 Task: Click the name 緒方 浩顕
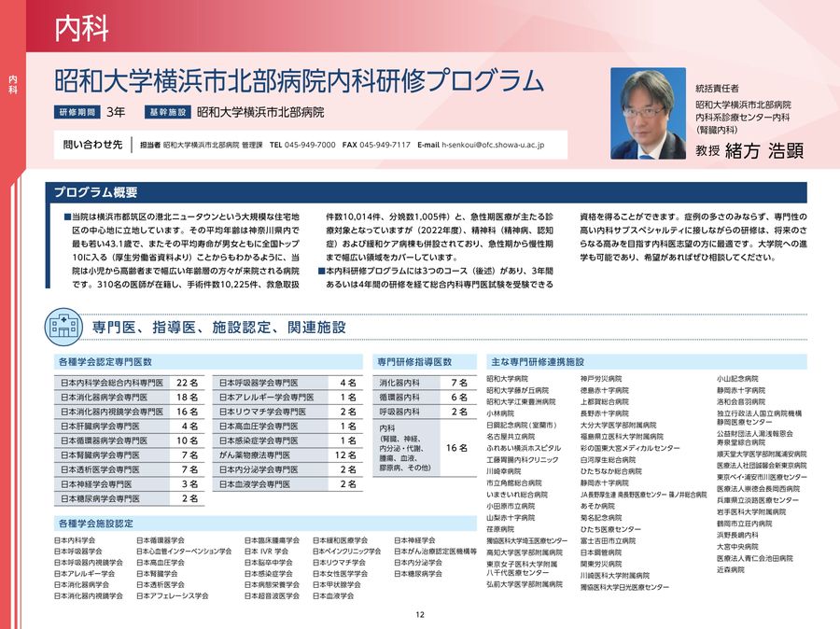point(763,150)
